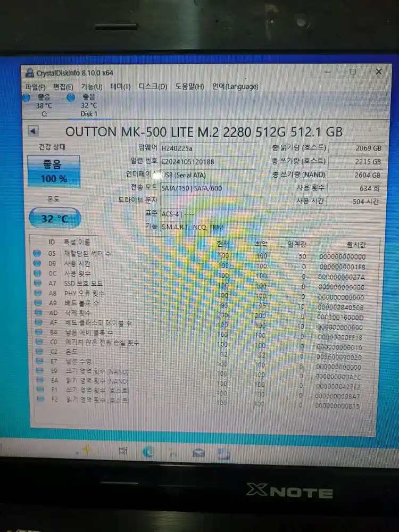This screenshot has height=532, width=399.
Task: Launch Microsoft Edge from the taskbar
Action: (x=148, y=452)
